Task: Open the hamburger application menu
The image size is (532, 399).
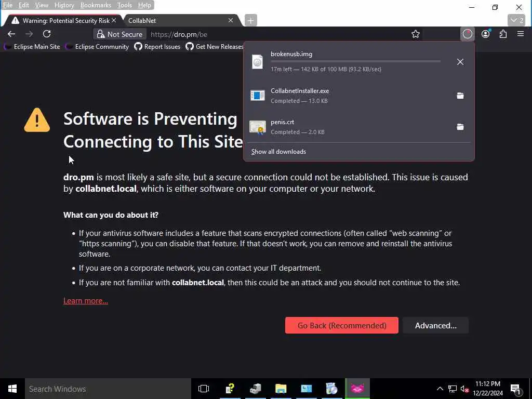Action: pos(521,34)
